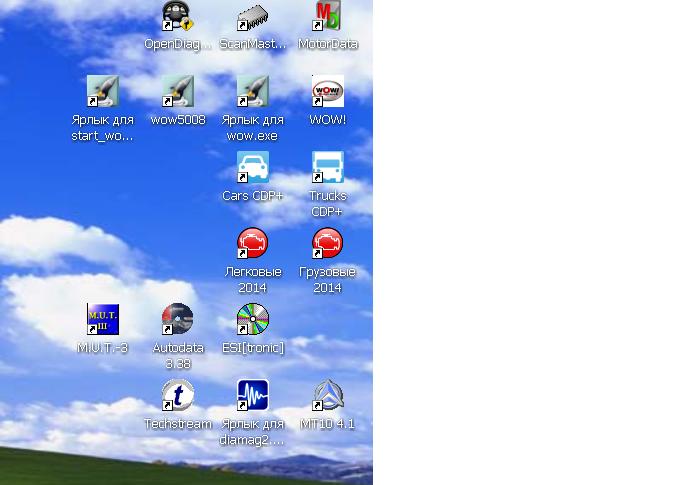Image resolution: width=683 pixels, height=485 pixels.
Task: Open the M.U.T.-3 shortcut icon
Action: [103, 319]
